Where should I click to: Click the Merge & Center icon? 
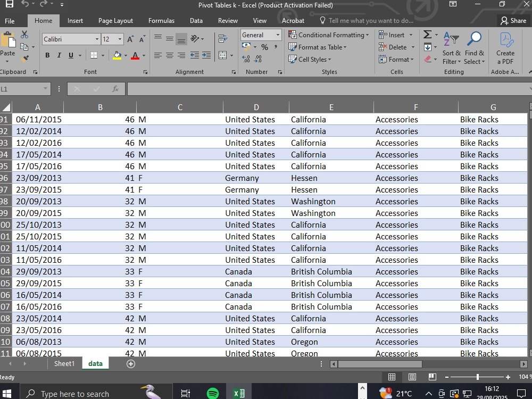click(222, 55)
